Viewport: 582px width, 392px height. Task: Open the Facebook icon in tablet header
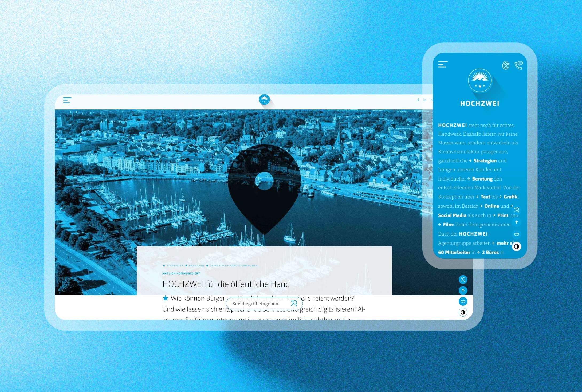point(418,100)
